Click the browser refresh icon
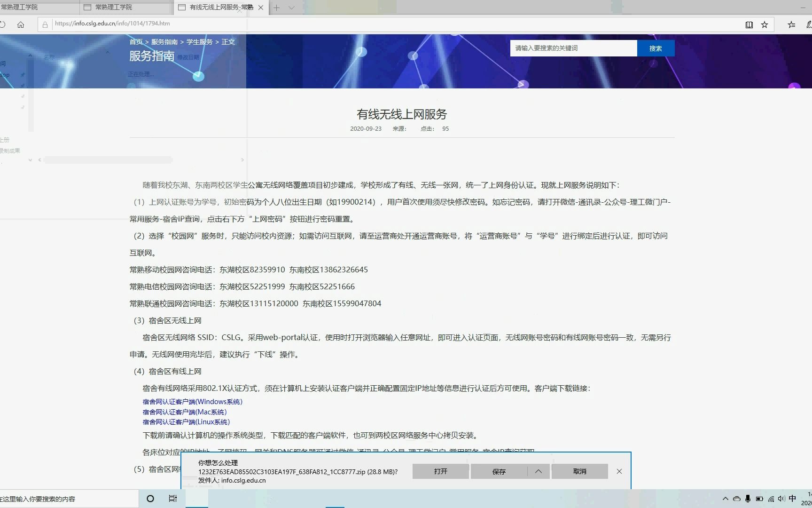The image size is (812, 508). 2,24
